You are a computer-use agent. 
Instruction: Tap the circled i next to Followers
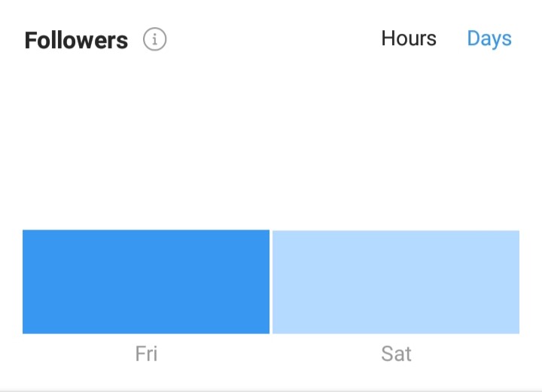154,39
